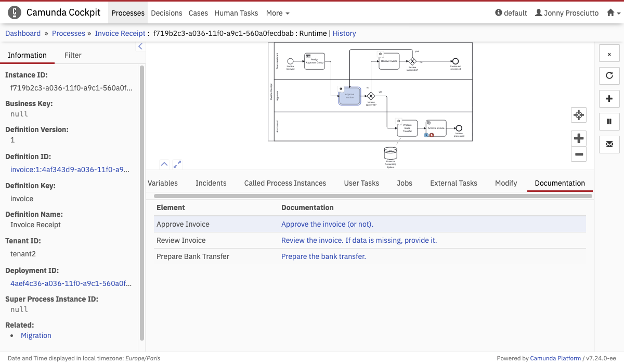Switch to the Incidents tab

click(x=211, y=183)
